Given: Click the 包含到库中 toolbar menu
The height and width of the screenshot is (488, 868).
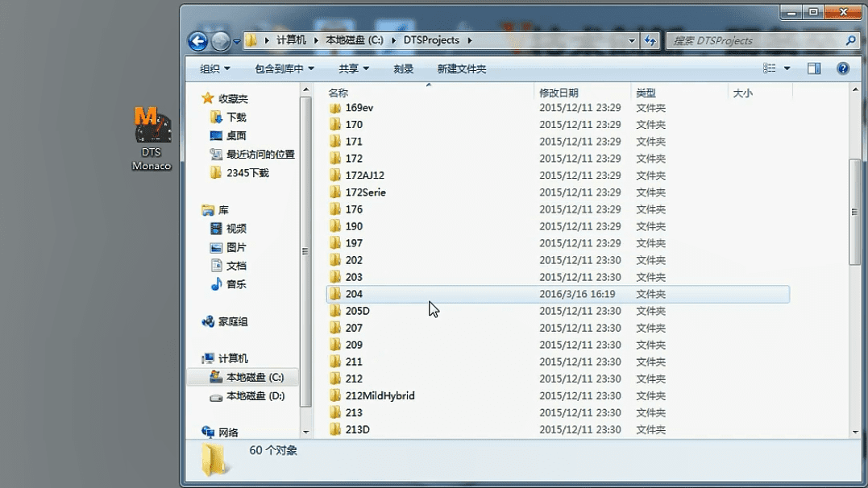Looking at the screenshot, I should [278, 68].
